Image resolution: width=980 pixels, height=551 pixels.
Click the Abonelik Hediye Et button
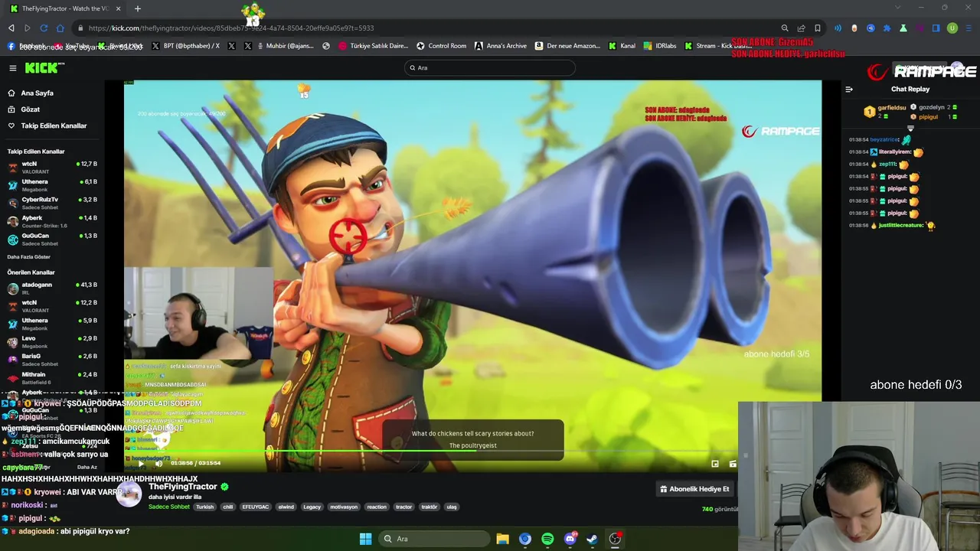(694, 489)
